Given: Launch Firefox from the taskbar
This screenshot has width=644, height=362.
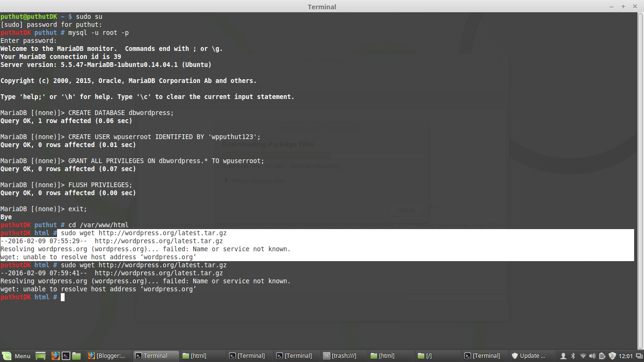Looking at the screenshot, I should coord(56,355).
